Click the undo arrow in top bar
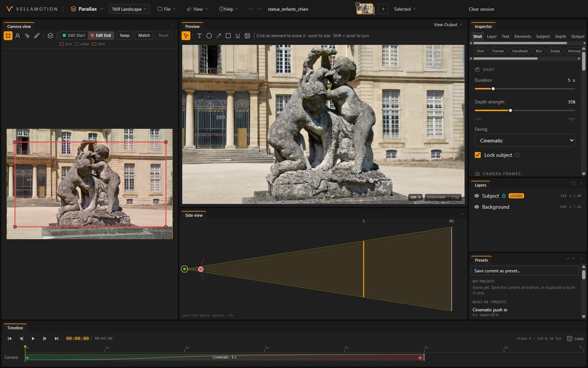 coord(251,9)
